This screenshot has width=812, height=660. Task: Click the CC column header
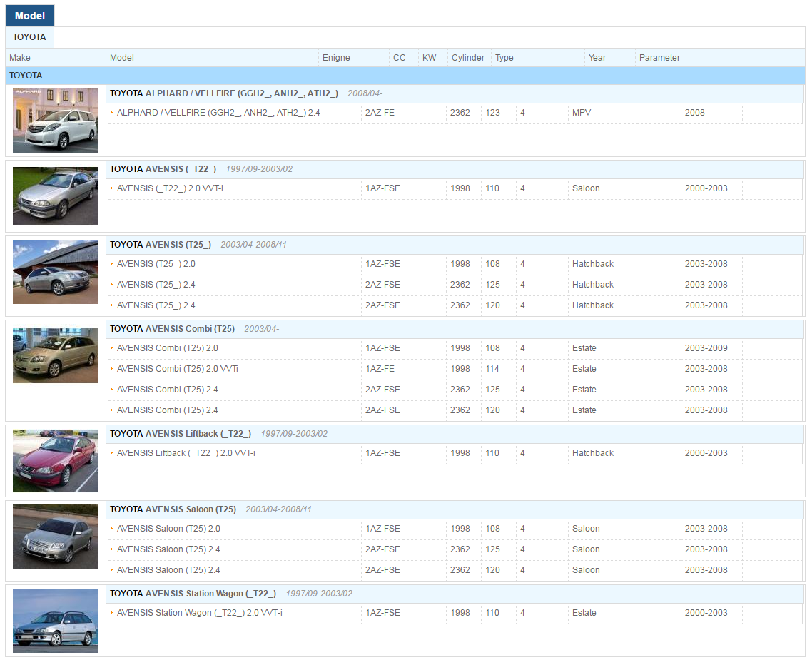click(400, 58)
